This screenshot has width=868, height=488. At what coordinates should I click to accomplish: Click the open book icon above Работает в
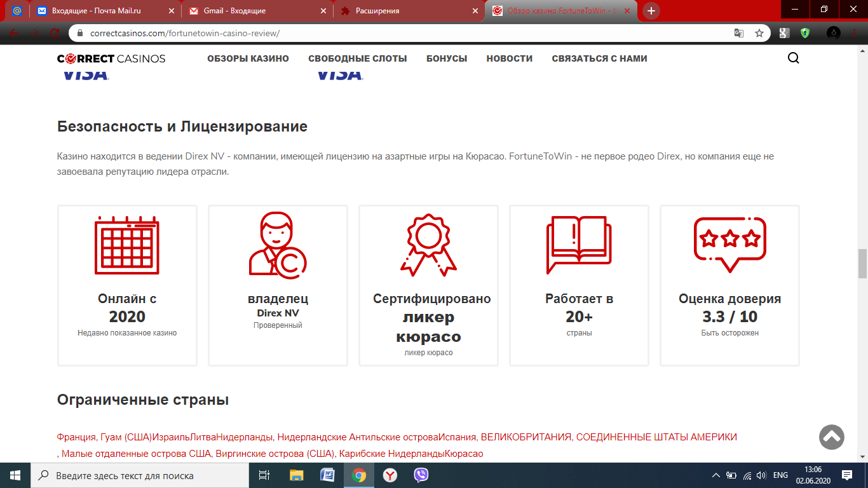point(579,245)
